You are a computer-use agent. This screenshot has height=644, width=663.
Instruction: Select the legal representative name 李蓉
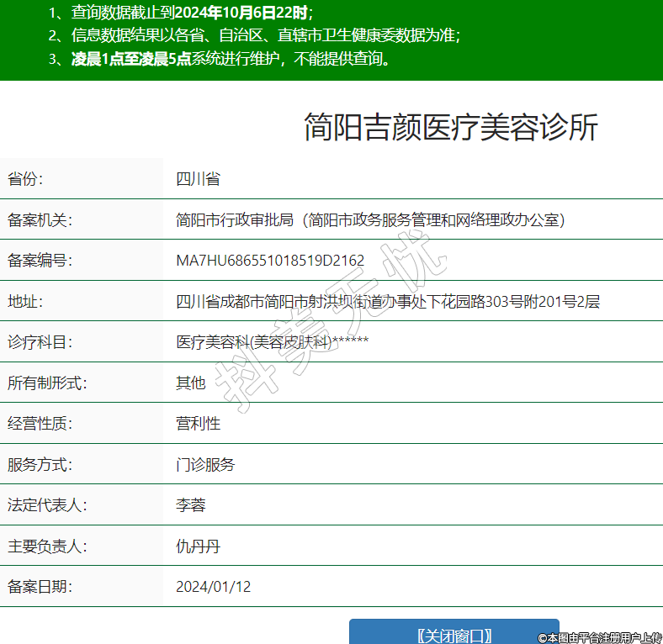(x=190, y=505)
